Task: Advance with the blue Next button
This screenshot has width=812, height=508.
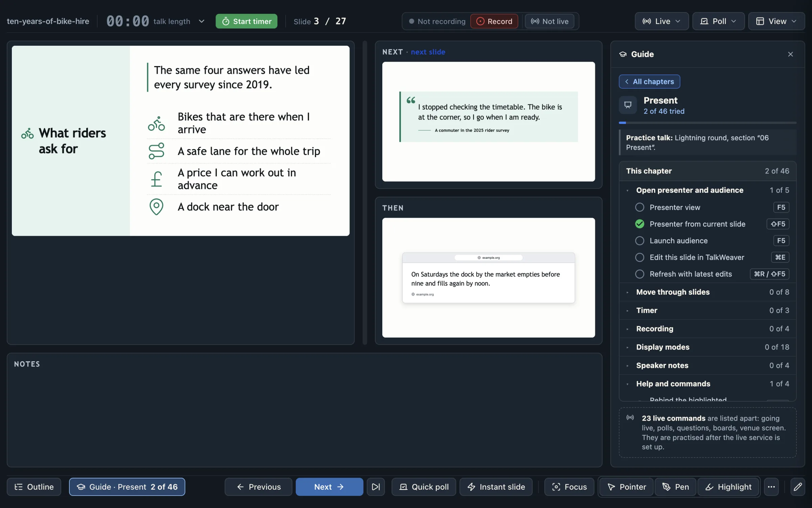Action: [329, 487]
